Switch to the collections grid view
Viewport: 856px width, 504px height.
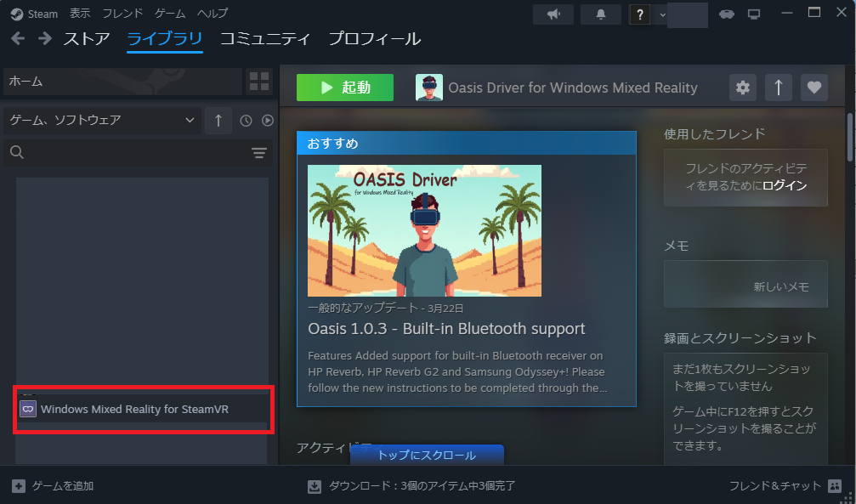point(259,82)
